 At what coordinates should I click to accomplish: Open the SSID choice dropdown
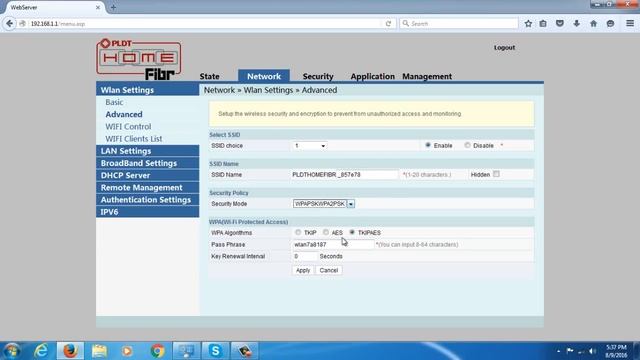(x=310, y=146)
